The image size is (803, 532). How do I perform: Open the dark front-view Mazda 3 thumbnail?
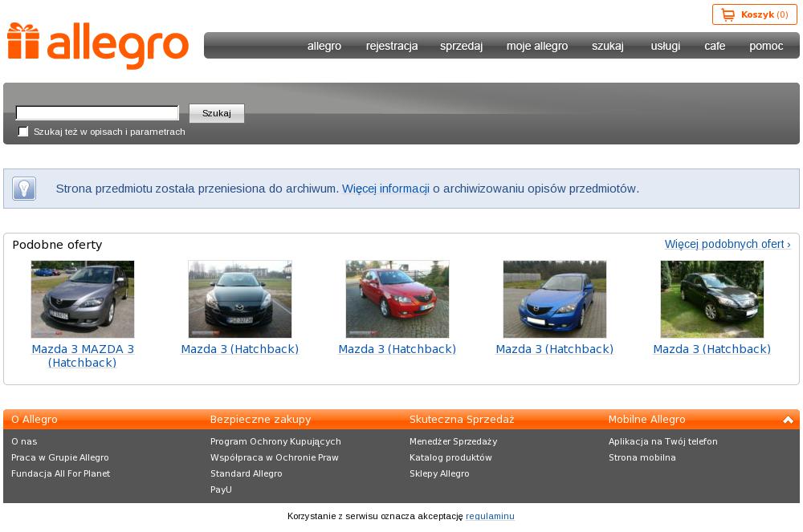coord(239,299)
